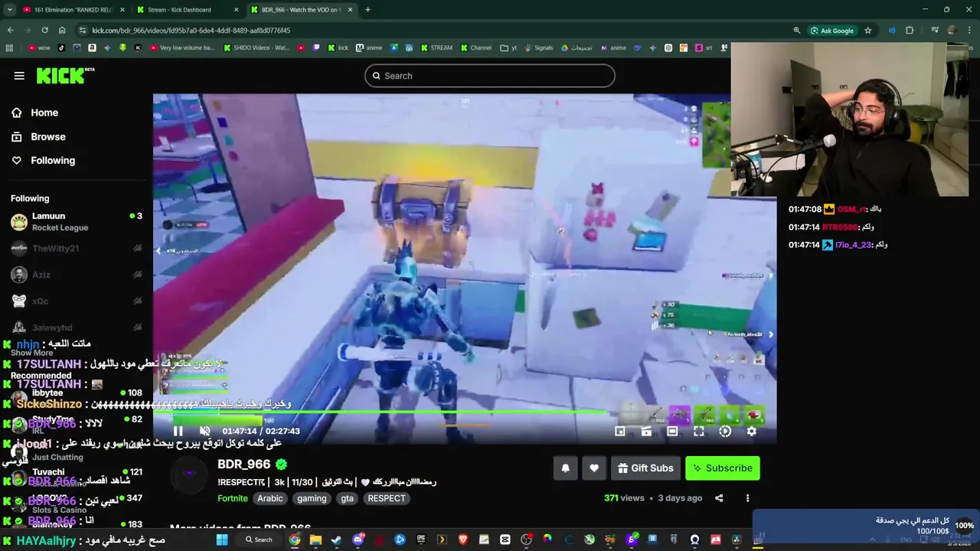
Task: Click the Home icon in Kick sidebar
Action: click(17, 112)
